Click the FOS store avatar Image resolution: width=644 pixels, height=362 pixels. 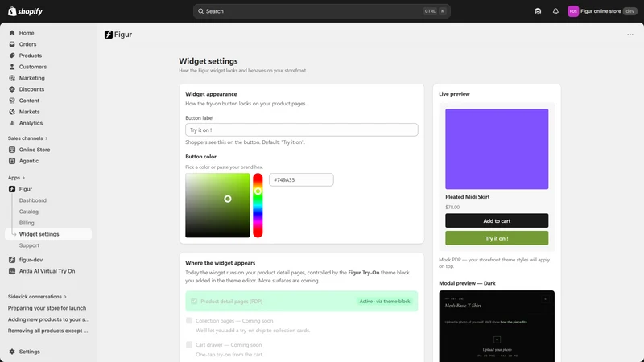click(x=573, y=11)
